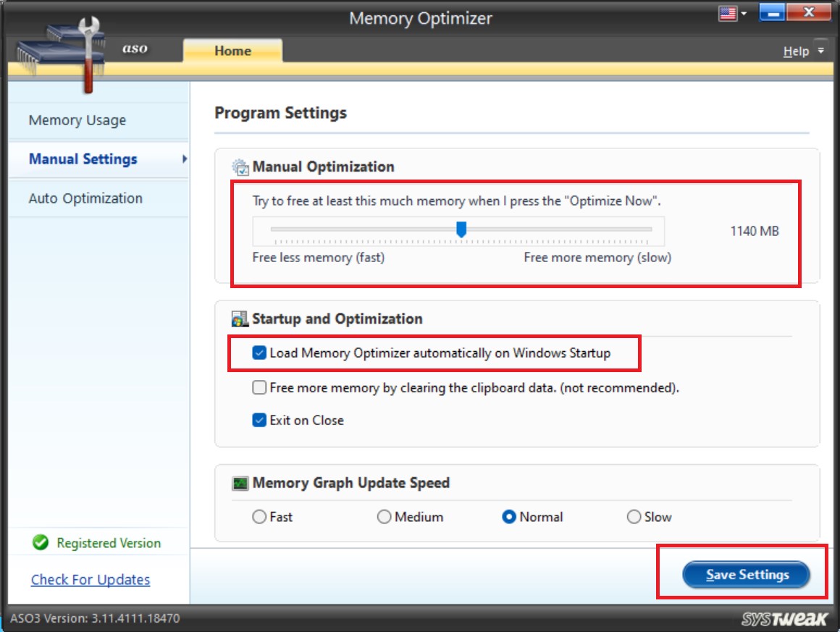Click the aso badge near the logo
The width and height of the screenshot is (840, 632).
(x=135, y=50)
